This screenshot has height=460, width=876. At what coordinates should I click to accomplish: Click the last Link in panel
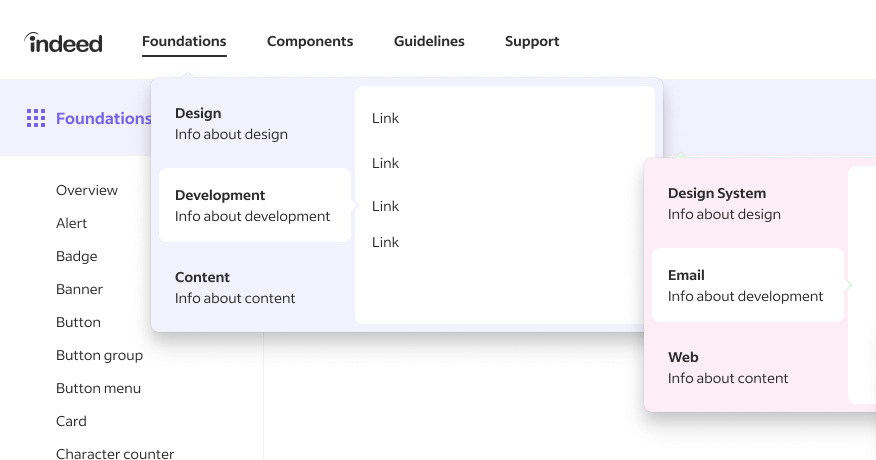(385, 242)
